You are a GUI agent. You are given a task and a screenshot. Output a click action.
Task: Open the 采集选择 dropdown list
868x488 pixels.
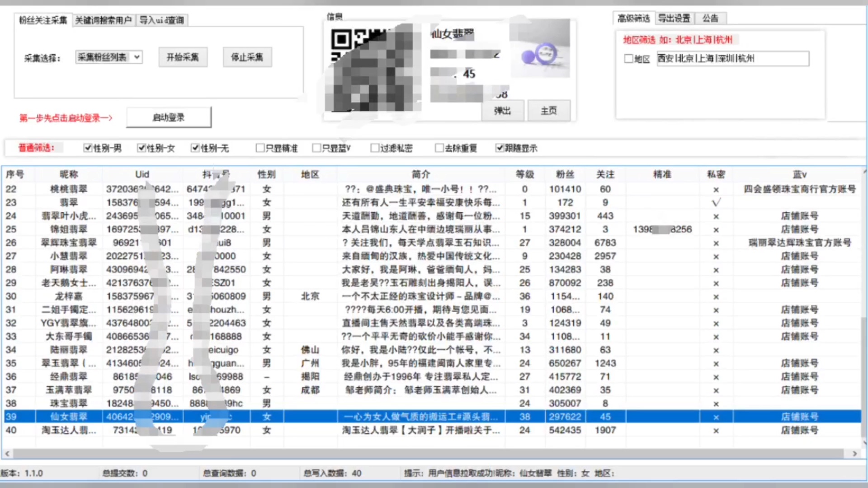pos(137,57)
